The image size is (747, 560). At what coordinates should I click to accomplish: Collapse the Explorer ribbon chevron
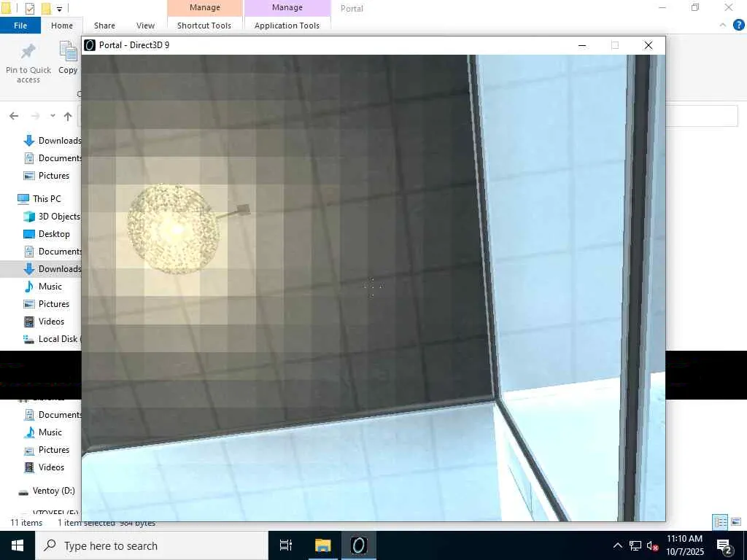tap(723, 26)
